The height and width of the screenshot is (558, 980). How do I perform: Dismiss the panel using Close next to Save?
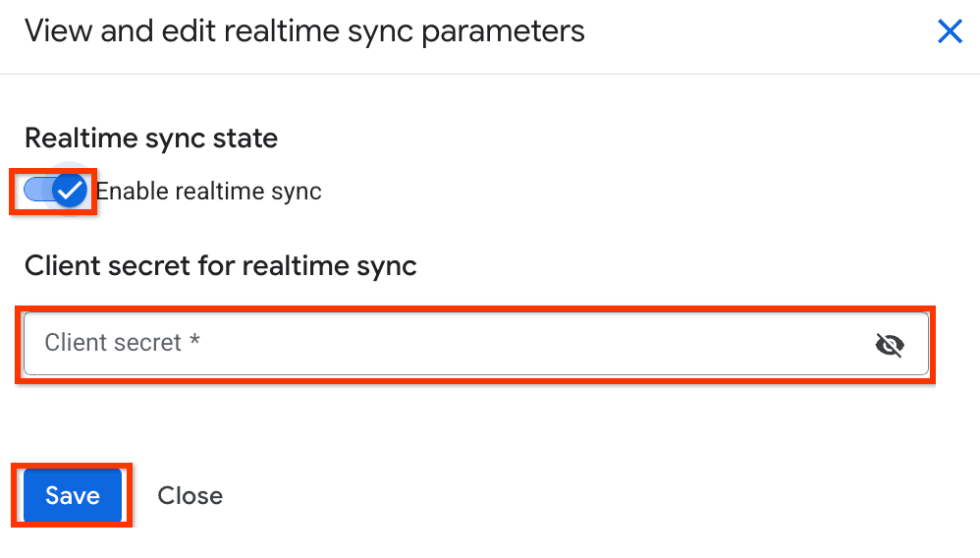pos(190,496)
